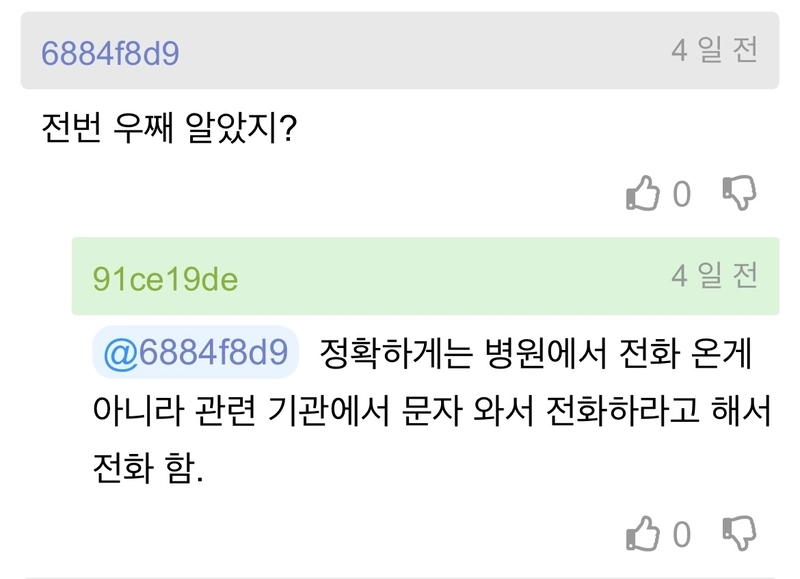Select the word "알았지?" in the first comment
Screen dimensions: 800x579
pyautogui.click(x=241, y=128)
